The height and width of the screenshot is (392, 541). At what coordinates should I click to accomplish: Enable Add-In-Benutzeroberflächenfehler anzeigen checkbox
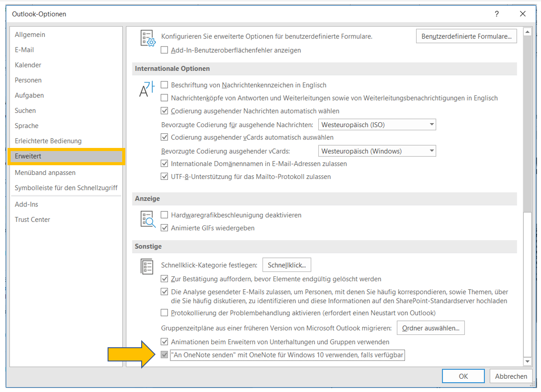click(164, 50)
